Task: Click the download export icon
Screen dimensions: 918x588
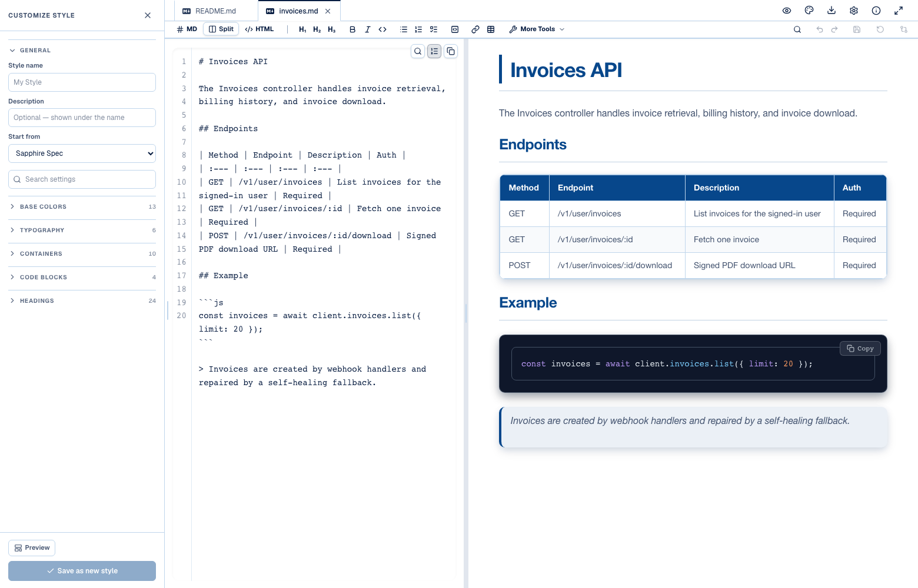Action: point(831,11)
